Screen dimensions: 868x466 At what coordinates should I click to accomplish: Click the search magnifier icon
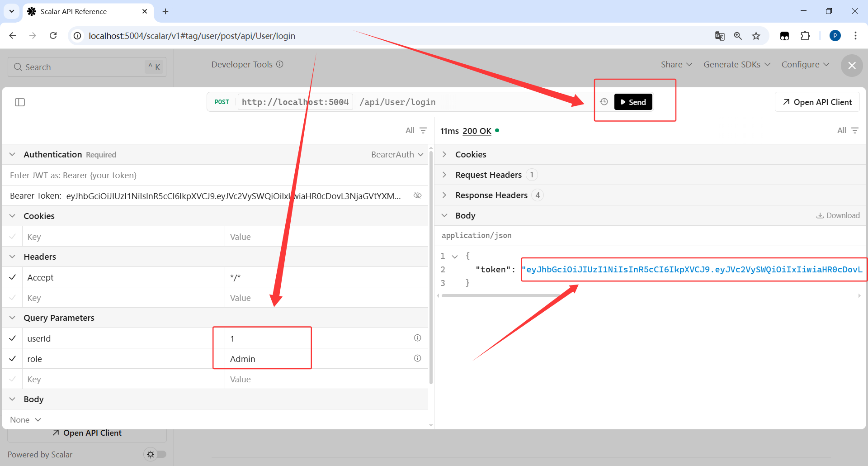(x=18, y=67)
